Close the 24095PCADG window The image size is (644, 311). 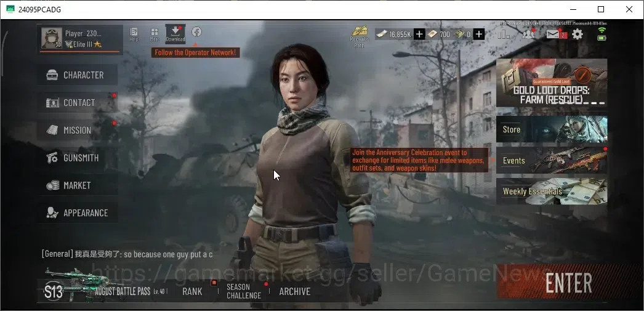point(629,9)
